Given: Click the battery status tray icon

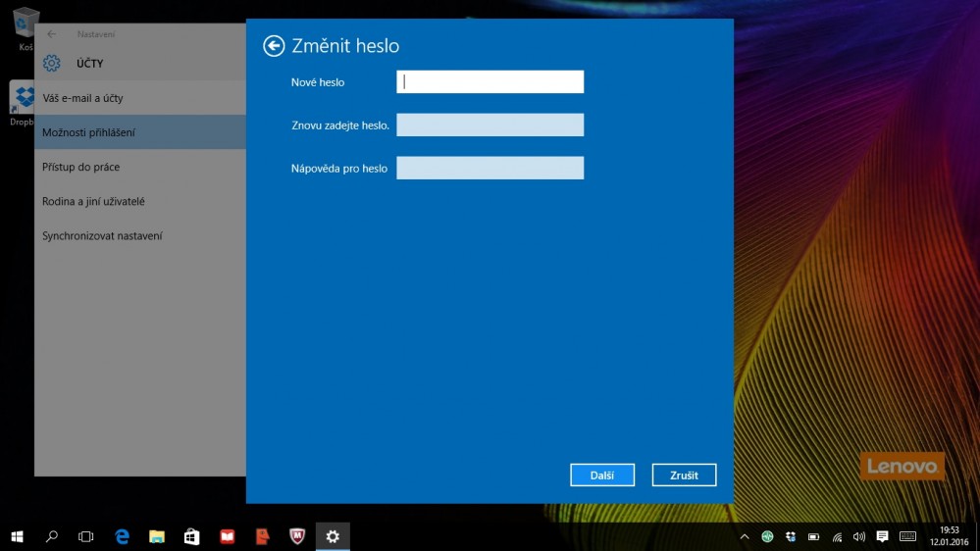Looking at the screenshot, I should click(813, 536).
